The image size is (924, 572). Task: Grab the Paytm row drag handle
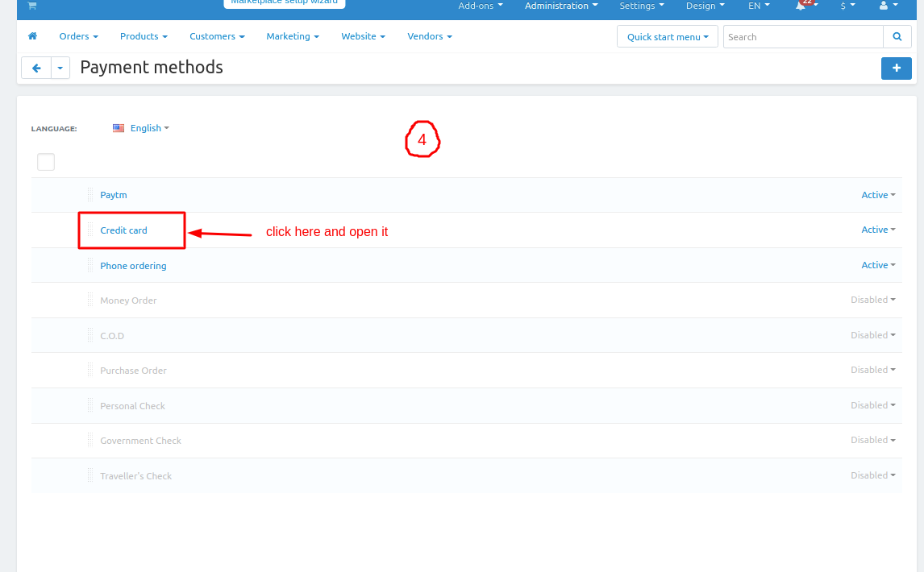pyautogui.click(x=90, y=195)
